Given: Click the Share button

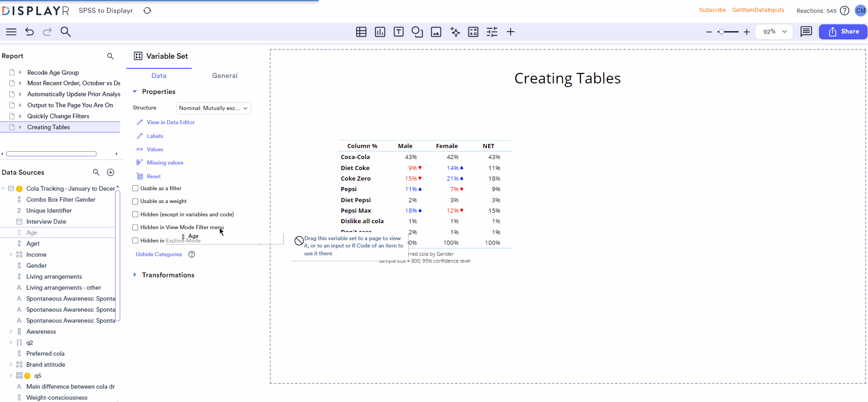Looking at the screenshot, I should pos(843,32).
